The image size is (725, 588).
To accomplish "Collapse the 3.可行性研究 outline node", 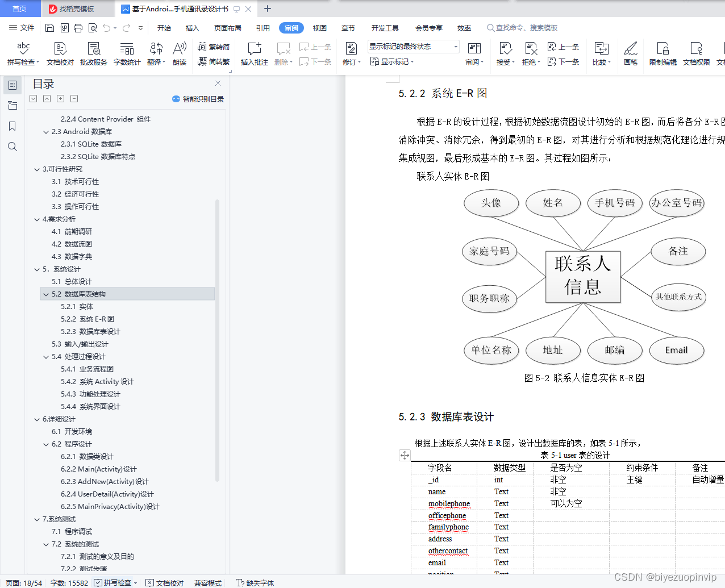I will coord(37,169).
